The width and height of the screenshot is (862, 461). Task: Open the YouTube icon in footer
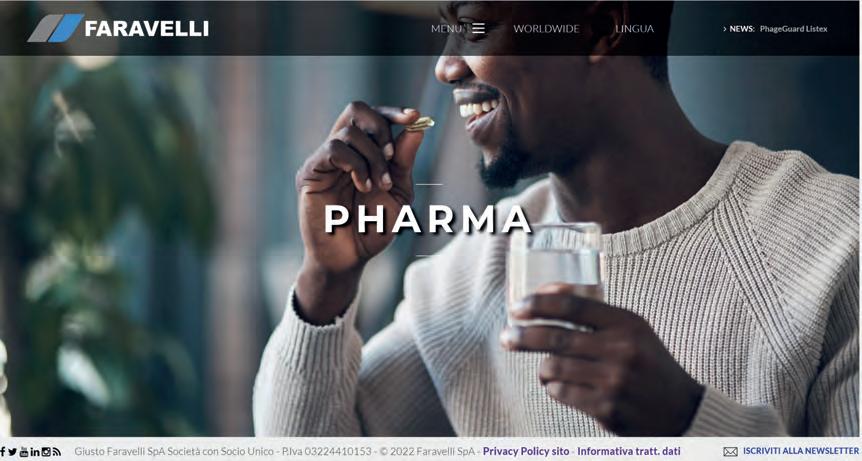24,452
